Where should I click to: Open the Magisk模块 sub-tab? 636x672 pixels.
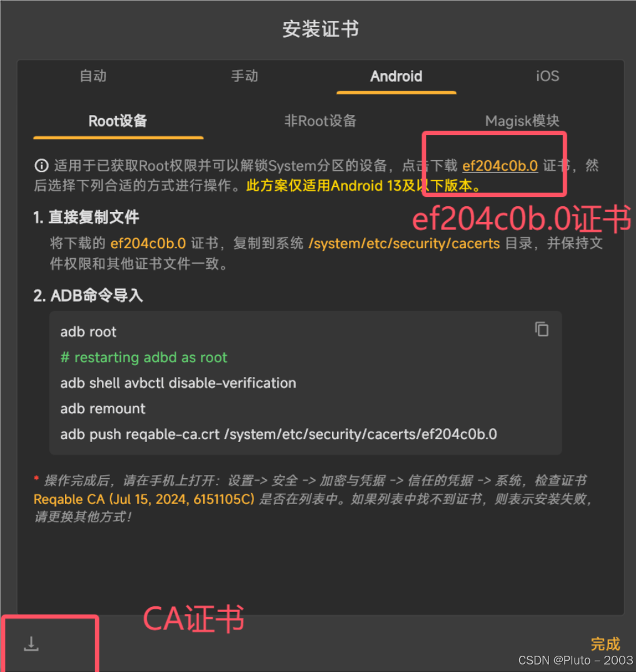tap(522, 121)
